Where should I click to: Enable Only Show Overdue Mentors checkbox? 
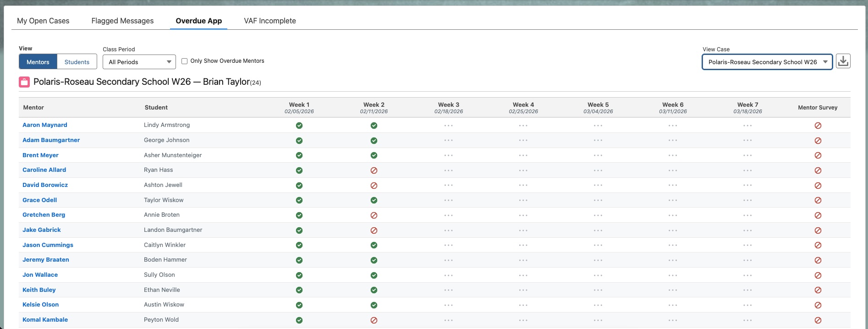point(185,61)
